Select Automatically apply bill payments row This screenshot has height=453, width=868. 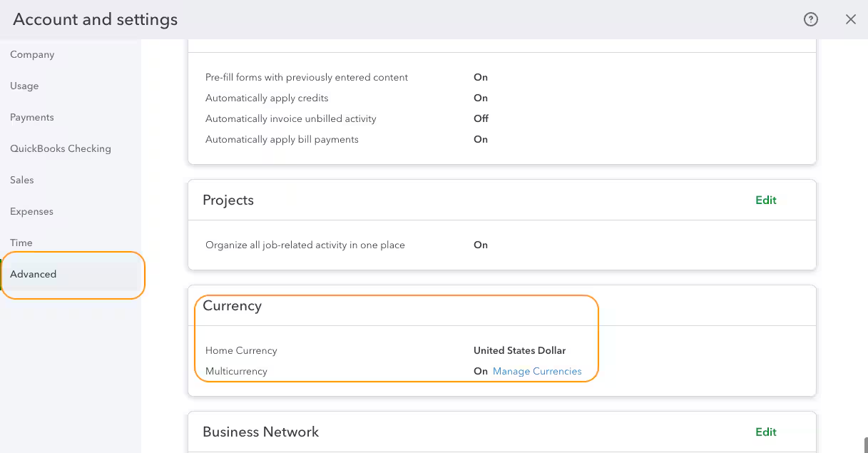[x=282, y=140]
